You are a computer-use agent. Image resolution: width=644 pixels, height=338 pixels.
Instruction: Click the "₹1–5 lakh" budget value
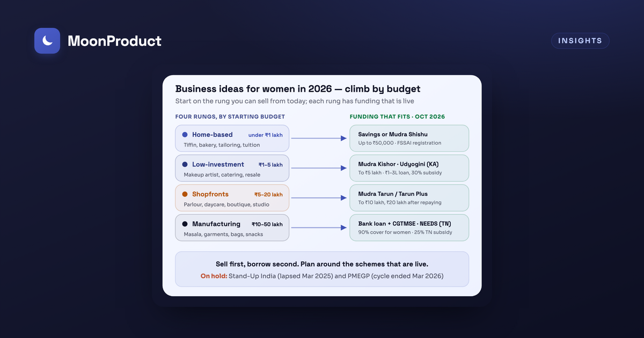coord(270,165)
